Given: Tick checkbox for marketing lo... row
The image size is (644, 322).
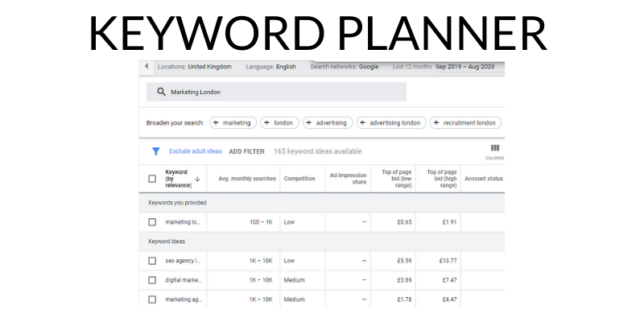Looking at the screenshot, I should click(152, 222).
